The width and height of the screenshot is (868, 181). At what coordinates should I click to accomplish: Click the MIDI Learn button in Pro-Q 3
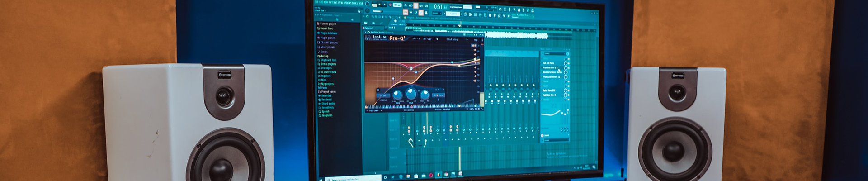373,110
